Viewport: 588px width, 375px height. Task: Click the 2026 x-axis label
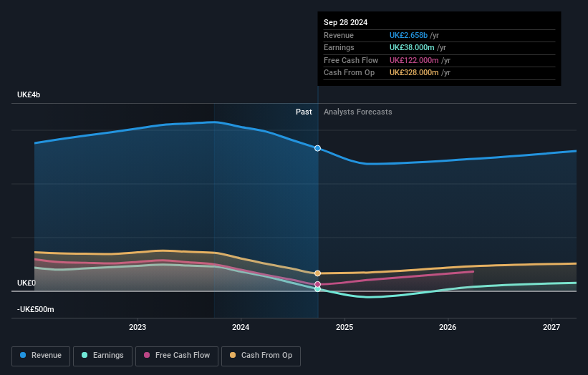(x=448, y=328)
